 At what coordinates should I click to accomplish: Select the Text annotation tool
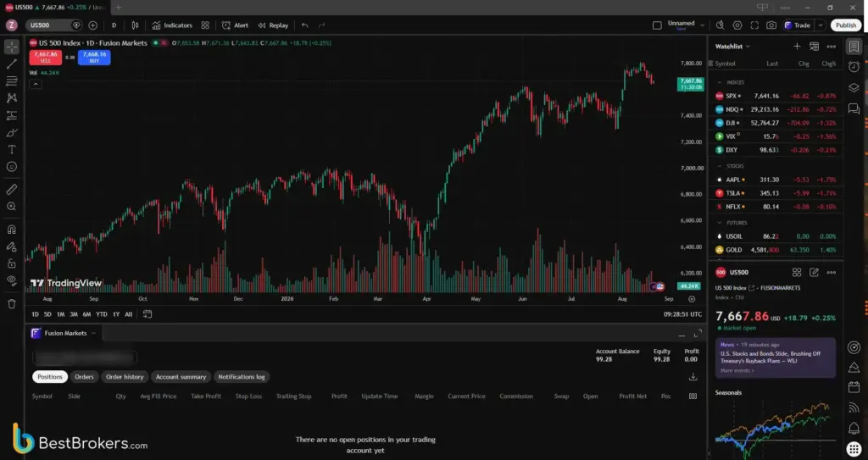tap(12, 149)
